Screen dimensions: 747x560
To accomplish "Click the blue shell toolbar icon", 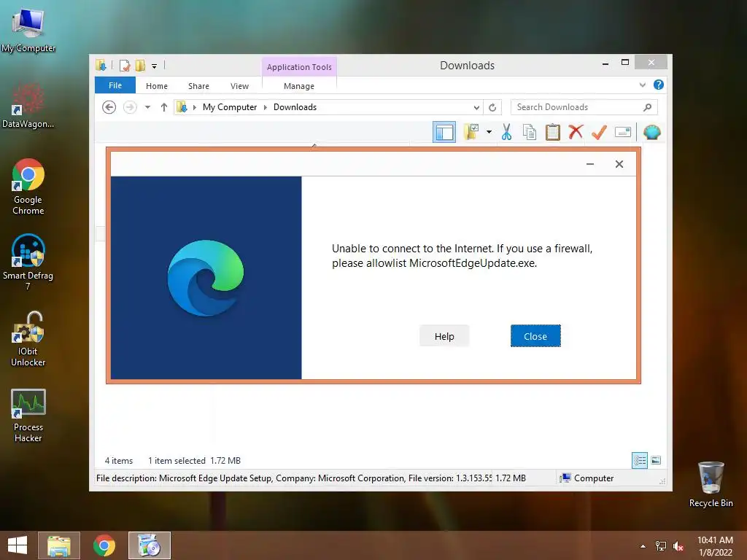I will point(651,132).
